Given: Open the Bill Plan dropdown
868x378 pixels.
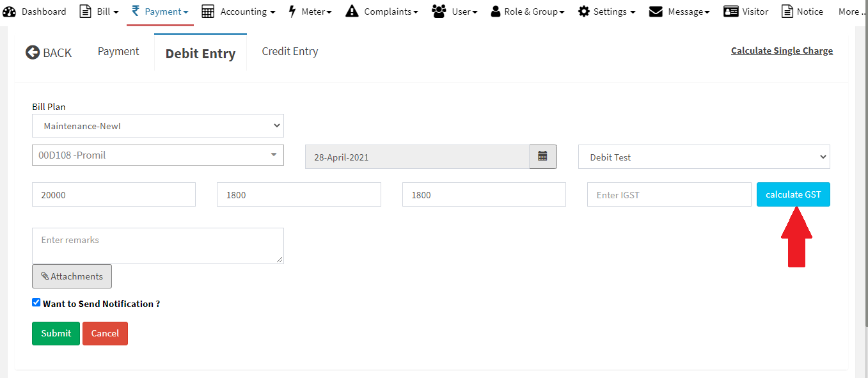Looking at the screenshot, I should [157, 126].
